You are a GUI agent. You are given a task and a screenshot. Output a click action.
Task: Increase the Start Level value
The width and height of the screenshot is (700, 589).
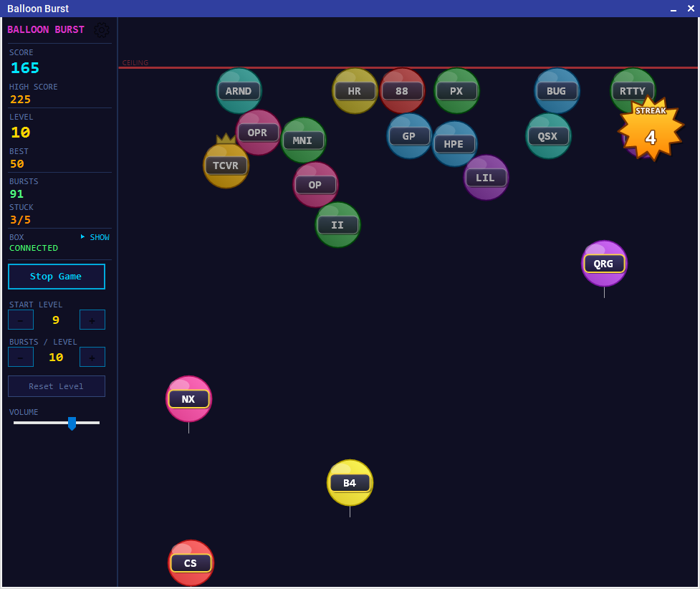point(92,320)
